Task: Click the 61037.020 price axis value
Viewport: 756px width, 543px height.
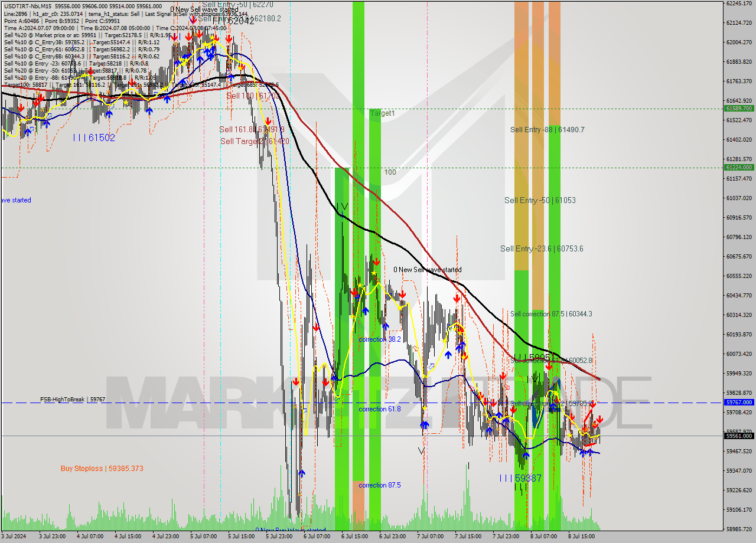Action: (739, 198)
